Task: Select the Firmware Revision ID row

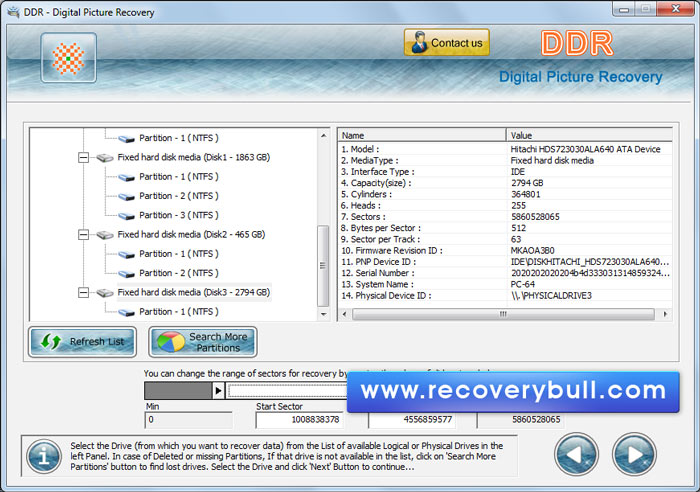Action: [505, 251]
